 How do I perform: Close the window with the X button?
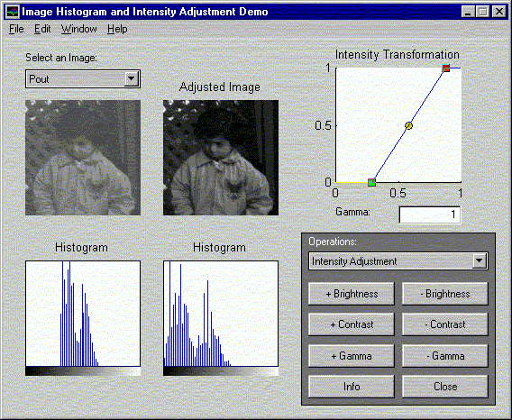click(499, 12)
